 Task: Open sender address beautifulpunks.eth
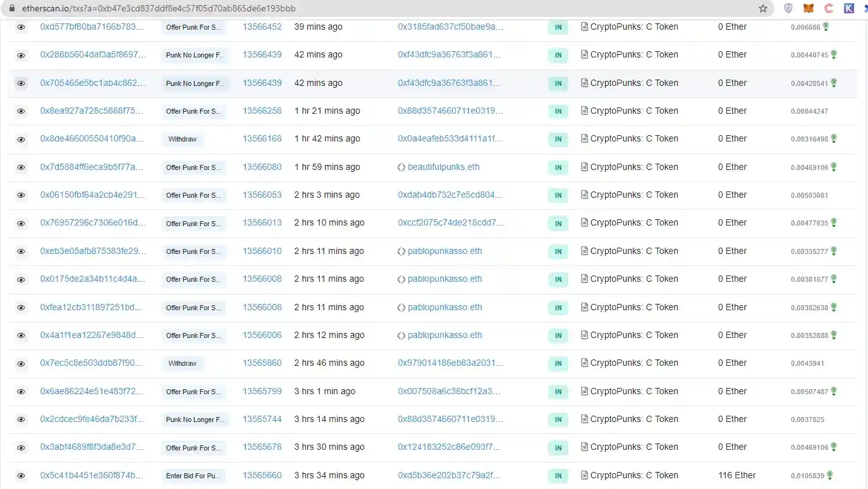[x=443, y=167]
